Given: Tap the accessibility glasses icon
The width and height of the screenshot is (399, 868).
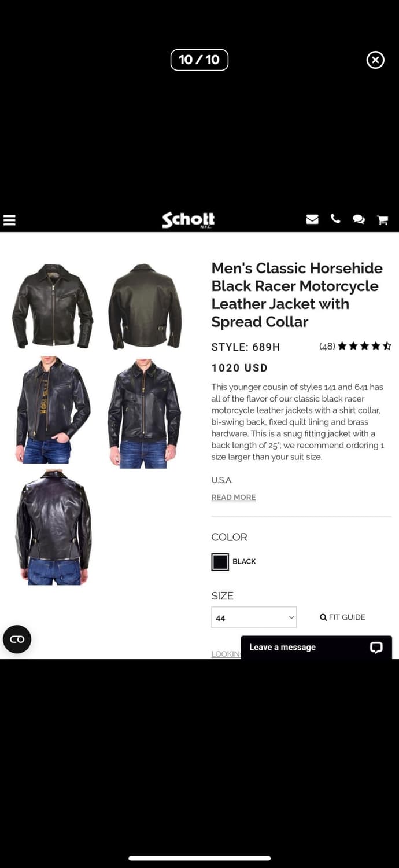Looking at the screenshot, I should [x=17, y=639].
